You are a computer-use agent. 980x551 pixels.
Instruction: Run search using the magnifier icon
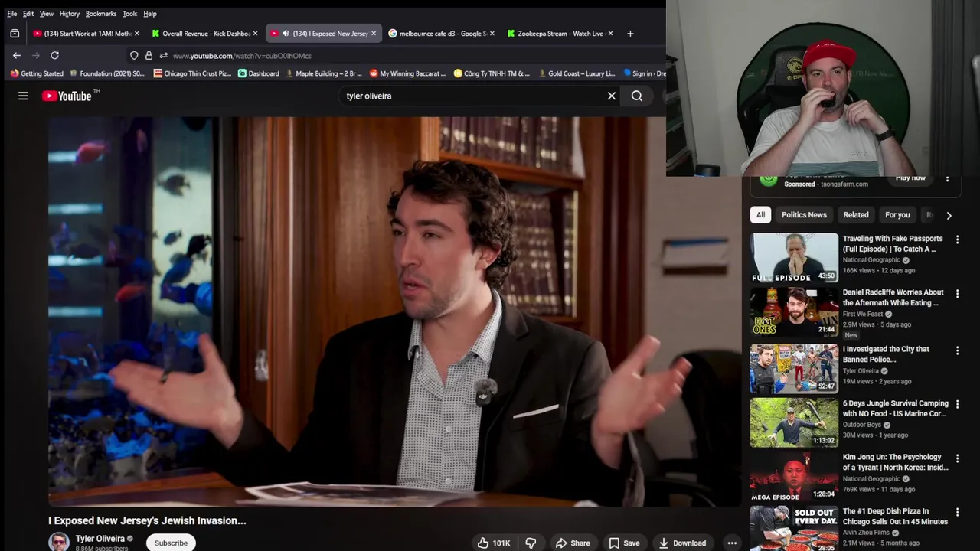pos(637,96)
